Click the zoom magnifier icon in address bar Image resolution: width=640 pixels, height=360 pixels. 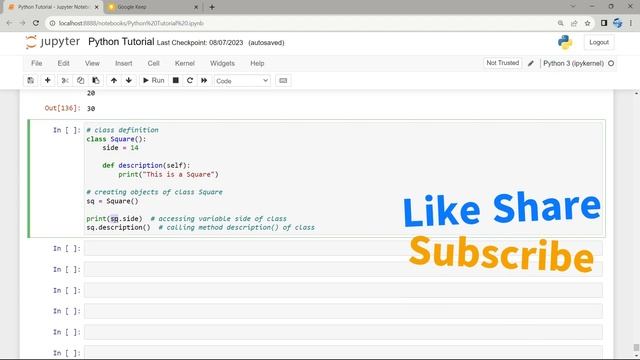(x=560, y=23)
